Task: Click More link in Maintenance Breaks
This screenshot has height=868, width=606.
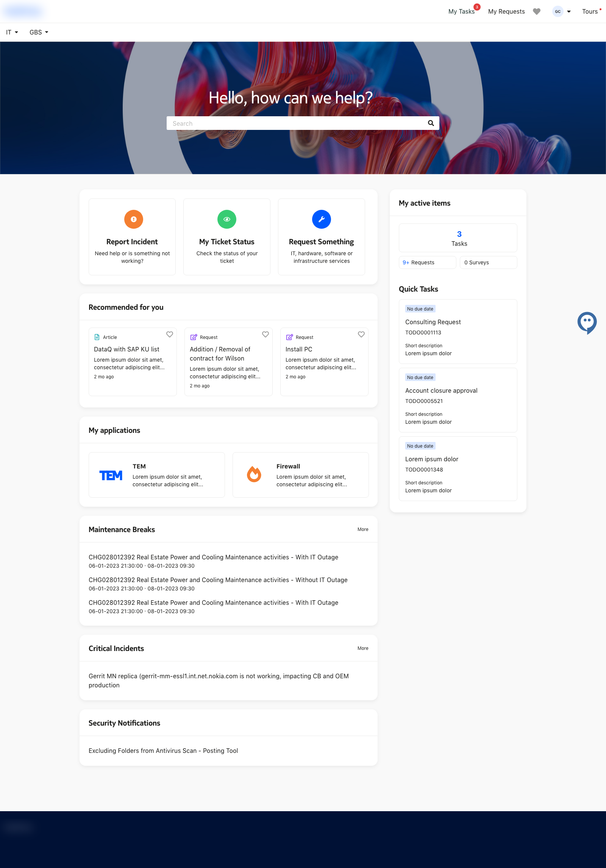Action: 362,529
